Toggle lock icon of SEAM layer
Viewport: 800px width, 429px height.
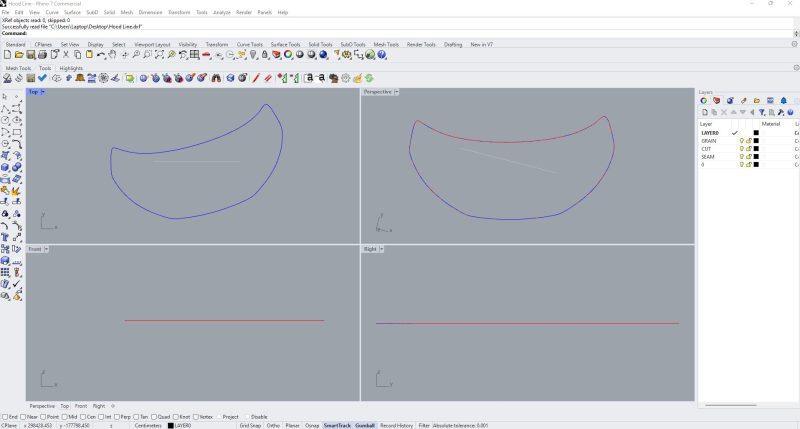(749, 157)
